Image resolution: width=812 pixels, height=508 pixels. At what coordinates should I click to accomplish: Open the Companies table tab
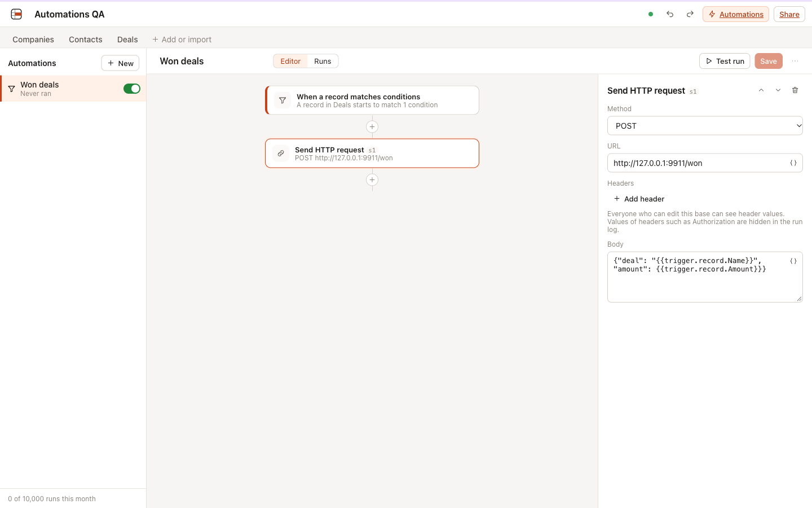coord(33,40)
